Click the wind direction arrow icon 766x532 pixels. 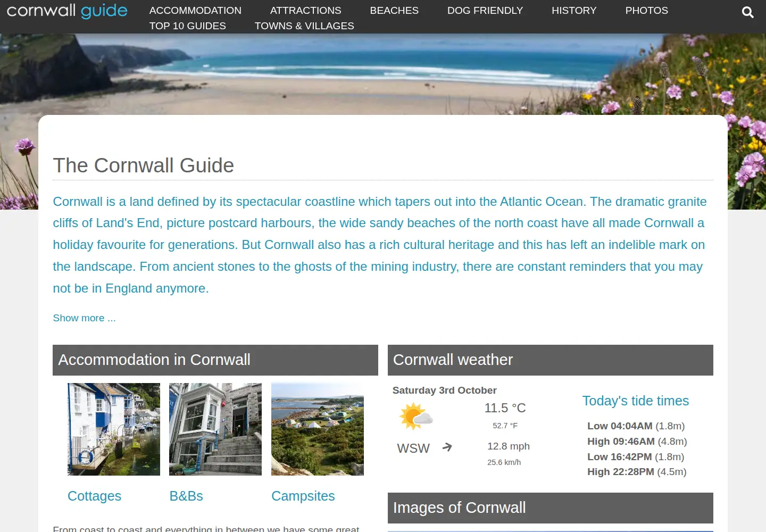pos(447,447)
